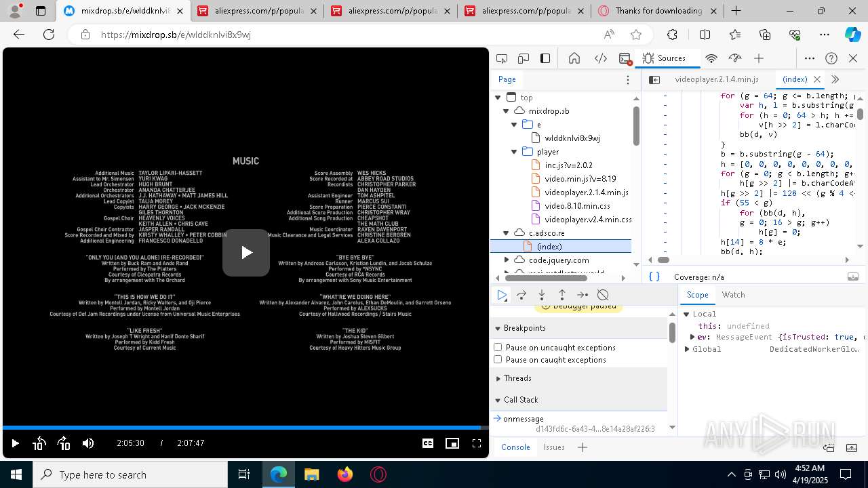Screen dimensions: 868x488
Task: Seek on the video progress bar
Action: click(x=245, y=428)
